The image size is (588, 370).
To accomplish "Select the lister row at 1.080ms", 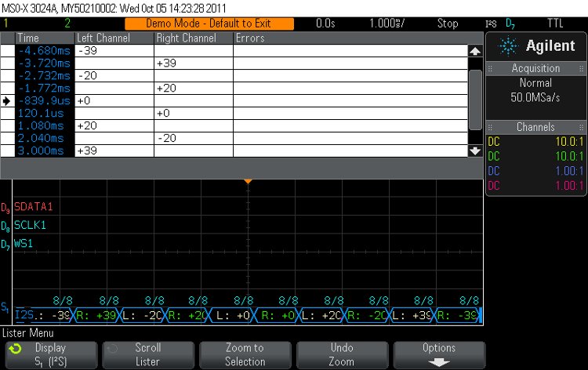I will pos(235,125).
